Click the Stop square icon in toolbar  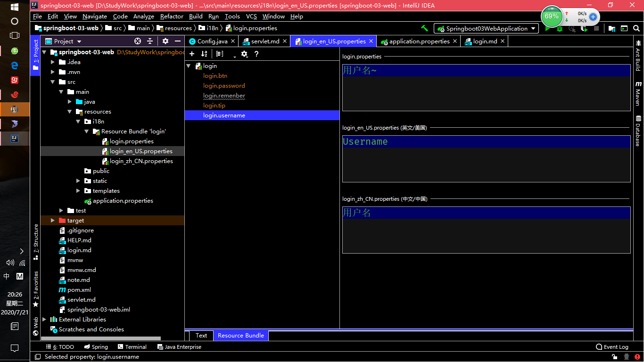point(596,28)
